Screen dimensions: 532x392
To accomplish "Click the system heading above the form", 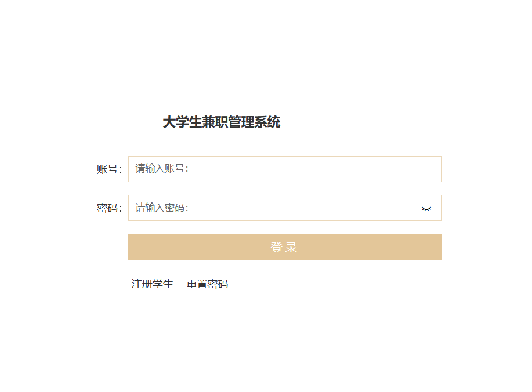I will coord(222,123).
